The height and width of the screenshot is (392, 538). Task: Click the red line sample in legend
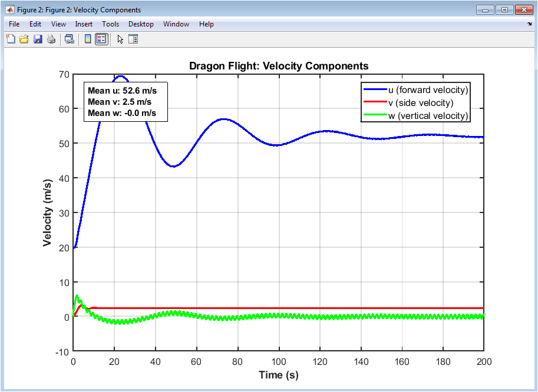tap(375, 103)
